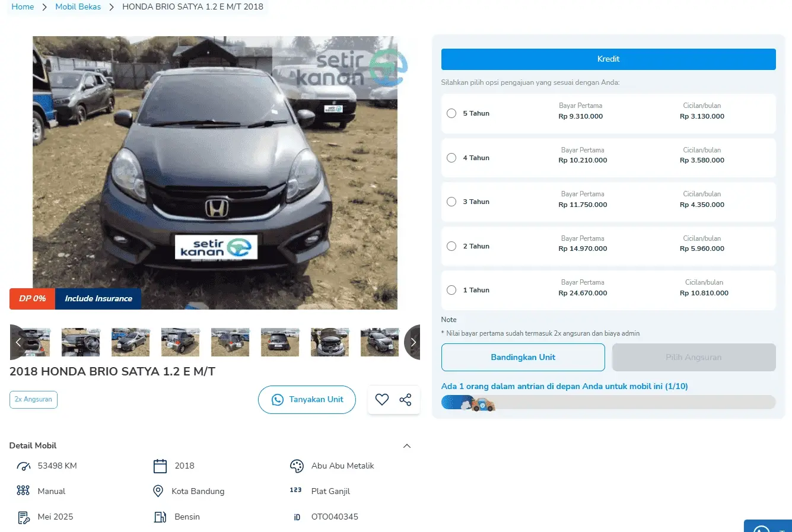Show next thumbnails with right arrow
The height and width of the screenshot is (532, 792).
click(x=413, y=342)
